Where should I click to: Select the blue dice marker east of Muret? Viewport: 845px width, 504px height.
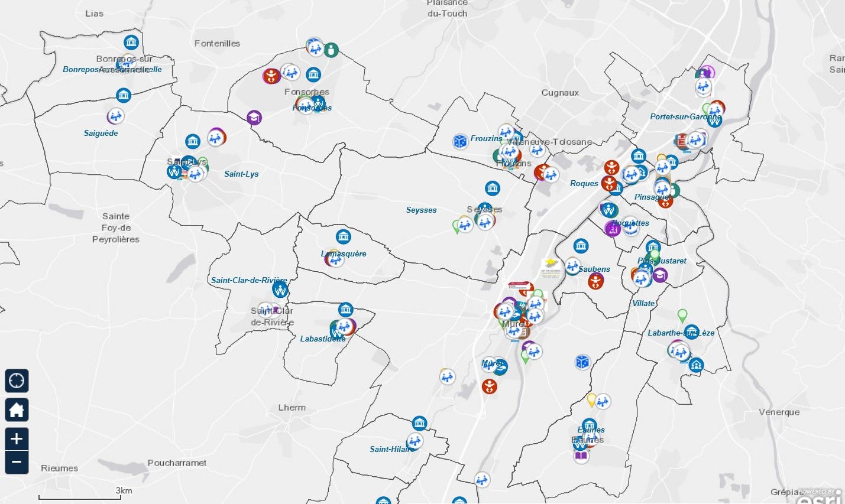(582, 362)
